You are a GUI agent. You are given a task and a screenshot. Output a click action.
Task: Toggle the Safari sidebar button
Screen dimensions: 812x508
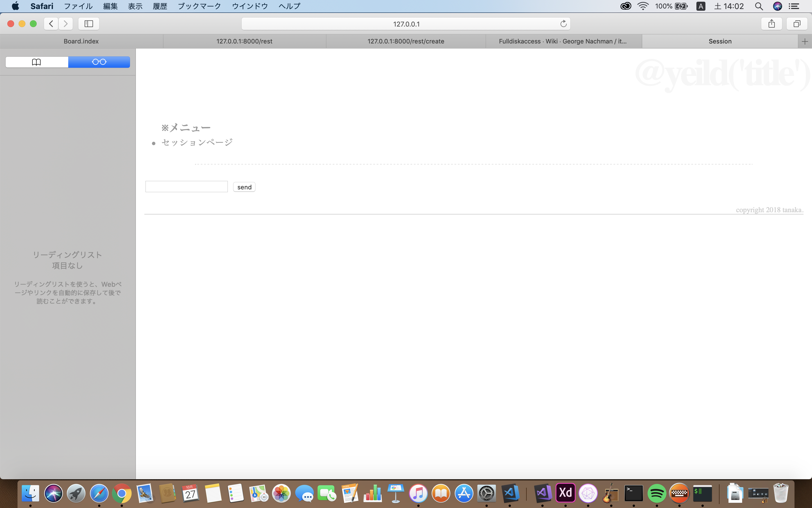click(89, 23)
